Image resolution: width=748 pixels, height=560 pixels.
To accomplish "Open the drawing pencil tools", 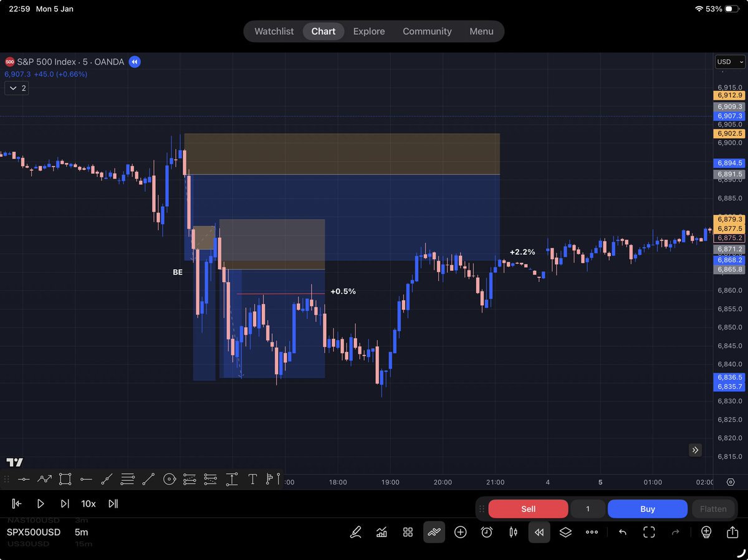I will point(355,532).
